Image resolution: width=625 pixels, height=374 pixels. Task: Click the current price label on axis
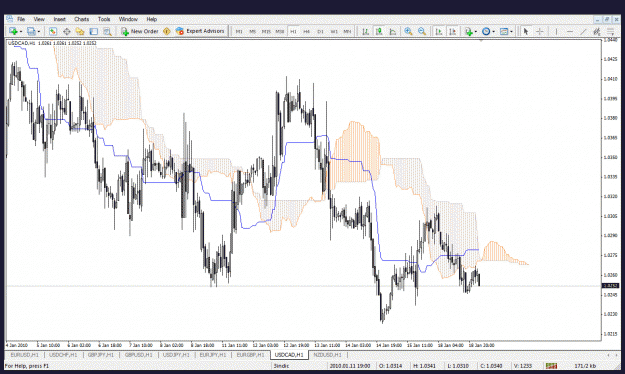(610, 285)
